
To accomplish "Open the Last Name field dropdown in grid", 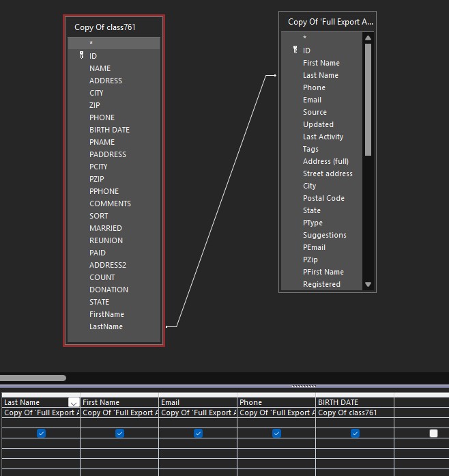I will [x=74, y=403].
